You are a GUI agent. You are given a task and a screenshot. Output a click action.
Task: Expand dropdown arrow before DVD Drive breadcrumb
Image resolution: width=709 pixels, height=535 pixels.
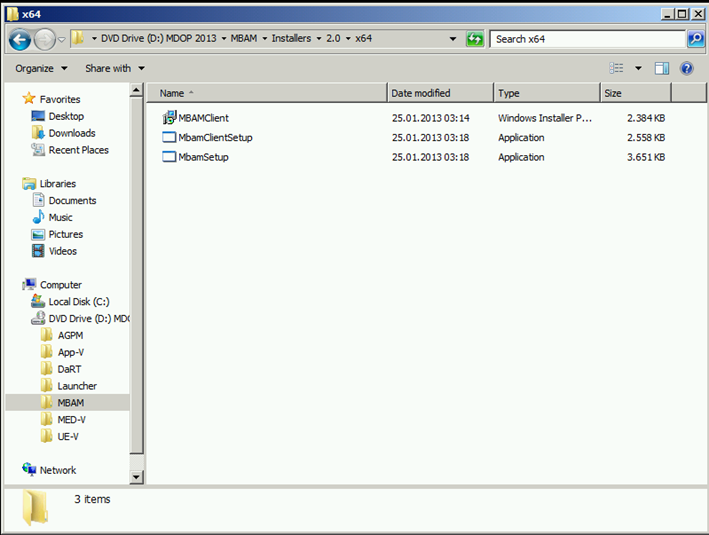pyautogui.click(x=94, y=39)
